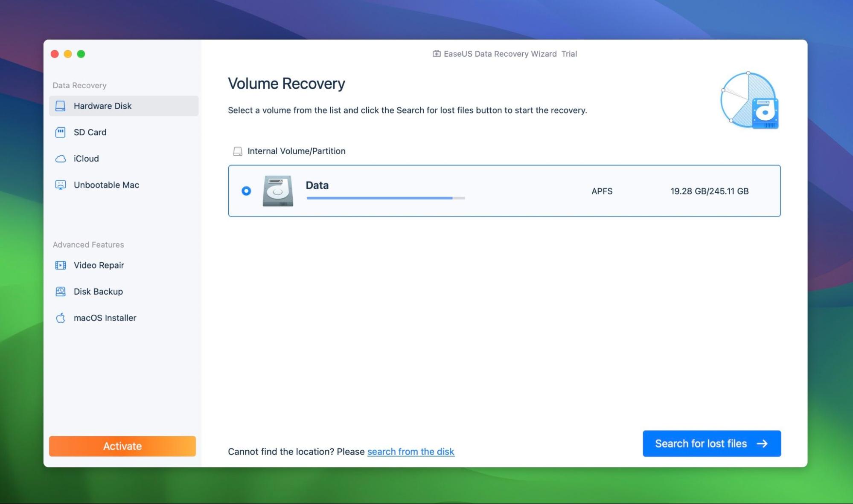853x504 pixels.
Task: Click the Data Recovery sidebar label
Action: pyautogui.click(x=80, y=85)
